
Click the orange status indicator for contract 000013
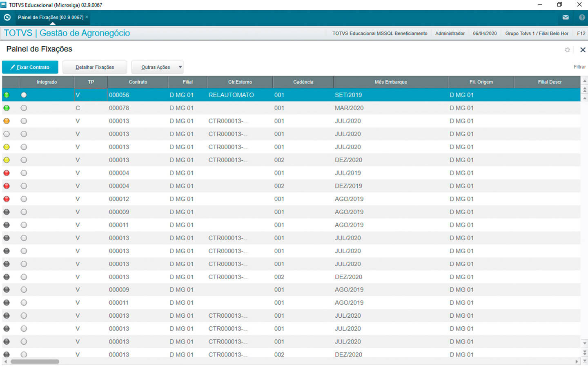pos(7,121)
